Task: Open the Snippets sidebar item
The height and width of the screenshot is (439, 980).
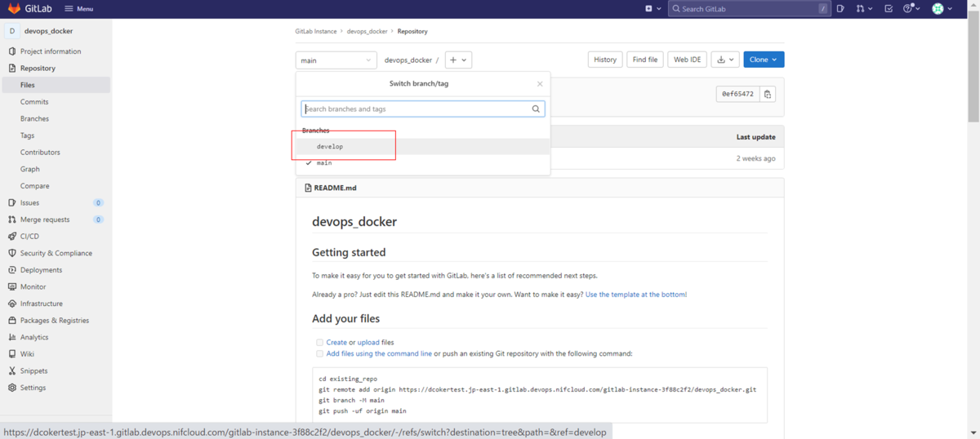Action: [x=33, y=370]
